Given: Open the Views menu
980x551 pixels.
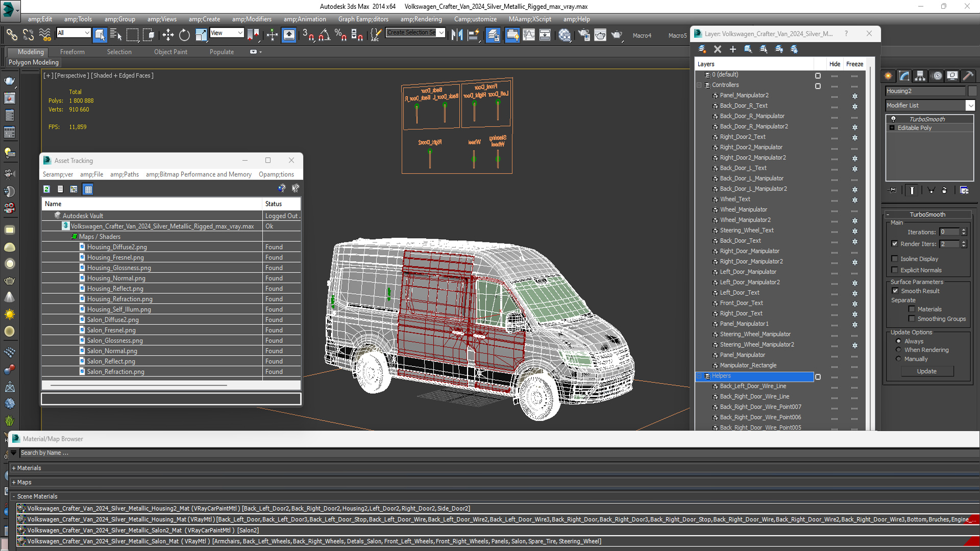Looking at the screenshot, I should [162, 19].
